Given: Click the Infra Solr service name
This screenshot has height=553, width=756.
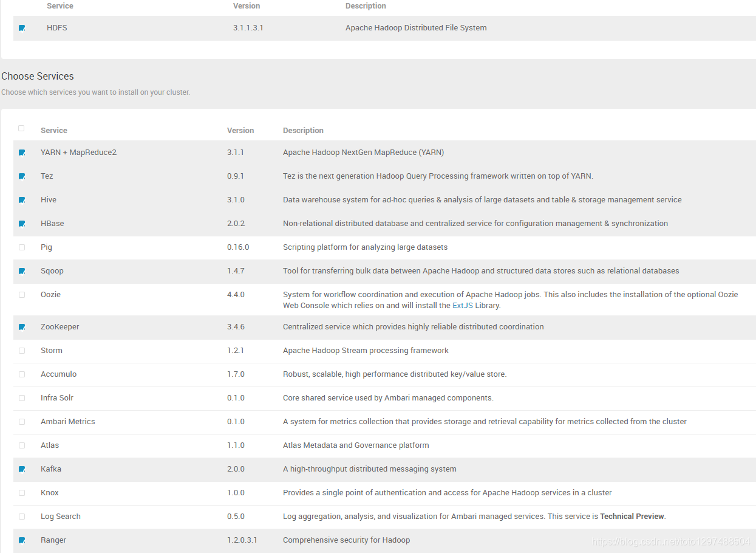Looking at the screenshot, I should click(57, 398).
